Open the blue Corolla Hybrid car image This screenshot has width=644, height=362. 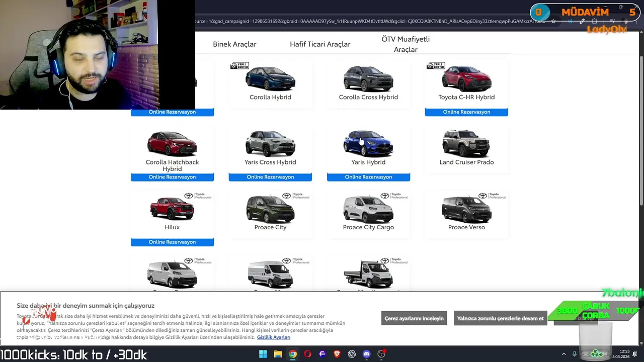[270, 78]
